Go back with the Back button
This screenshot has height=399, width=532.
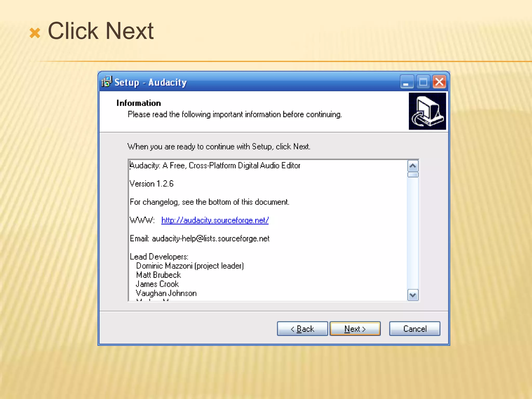302,329
